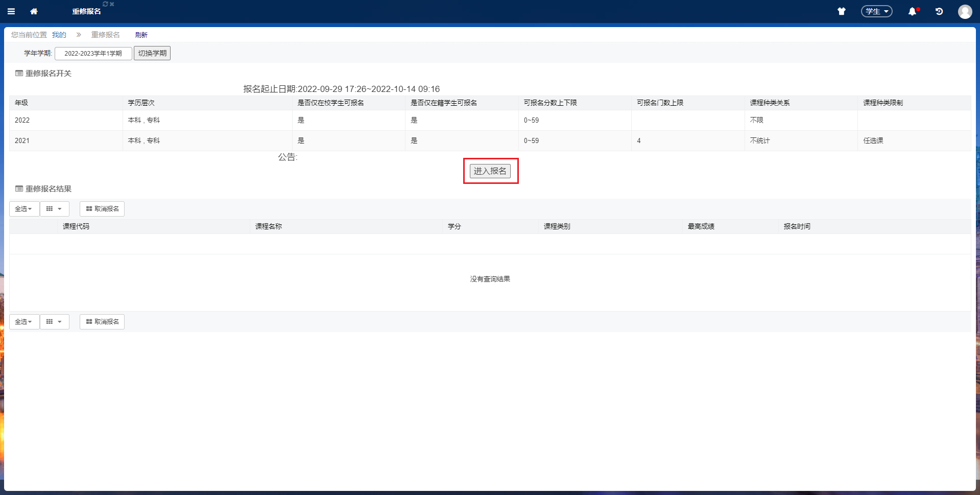Screen dimensions: 980x495
Task: Click the history clock icon
Action: point(939,11)
